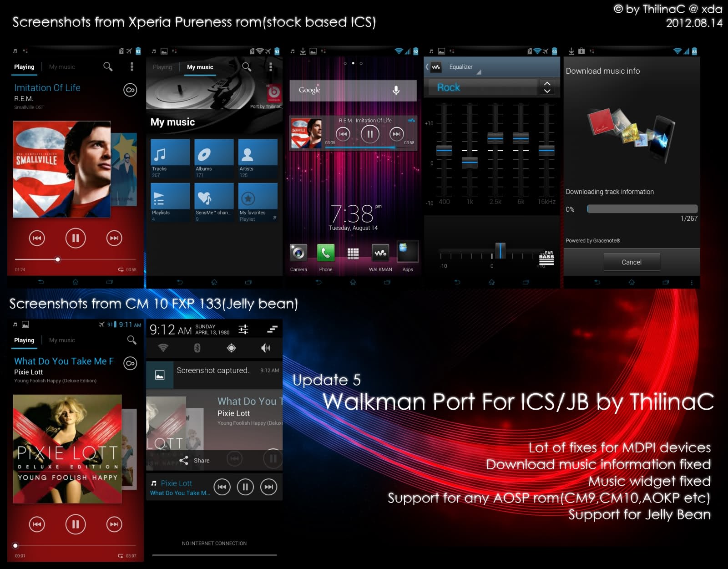Screen dimensions: 728x569
Task: Open the Tracks 267 tile
Action: tap(170, 159)
